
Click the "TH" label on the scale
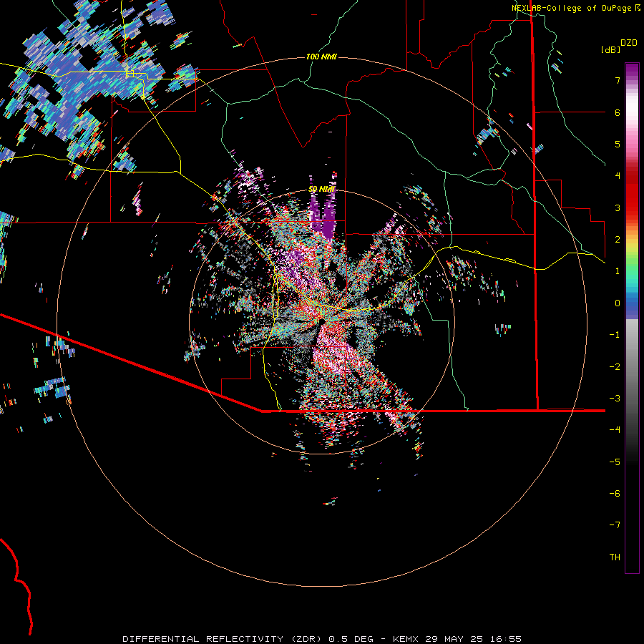pos(615,557)
